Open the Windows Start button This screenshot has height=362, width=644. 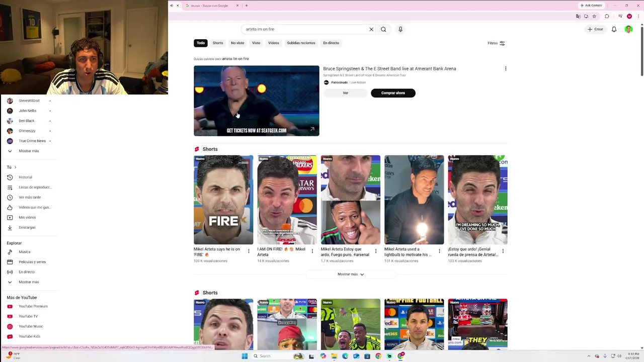pos(245,356)
